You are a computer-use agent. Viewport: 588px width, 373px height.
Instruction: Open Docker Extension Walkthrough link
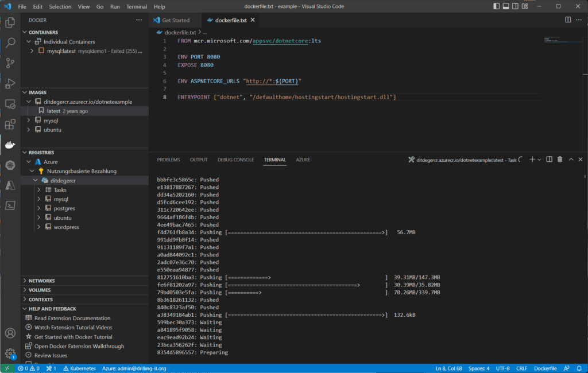pos(79,347)
